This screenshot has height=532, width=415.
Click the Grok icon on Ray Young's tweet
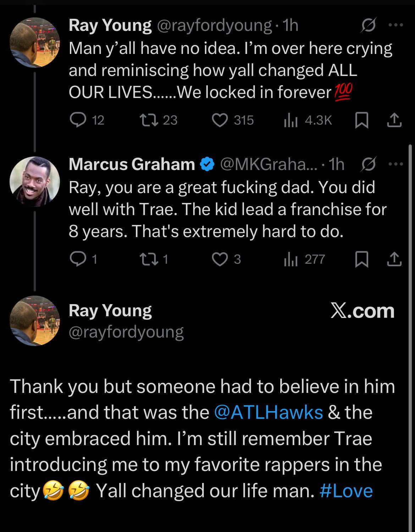point(368,25)
